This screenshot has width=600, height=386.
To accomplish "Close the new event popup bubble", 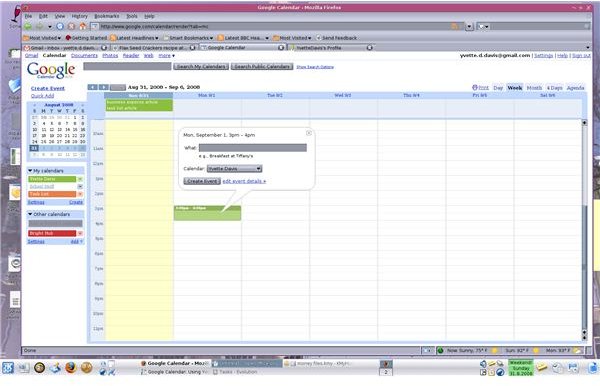I will pos(309,133).
